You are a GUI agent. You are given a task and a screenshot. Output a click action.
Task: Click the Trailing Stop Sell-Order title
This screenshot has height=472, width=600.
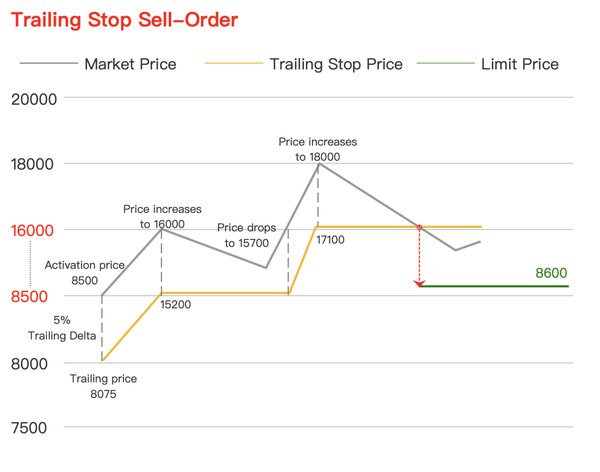(124, 20)
